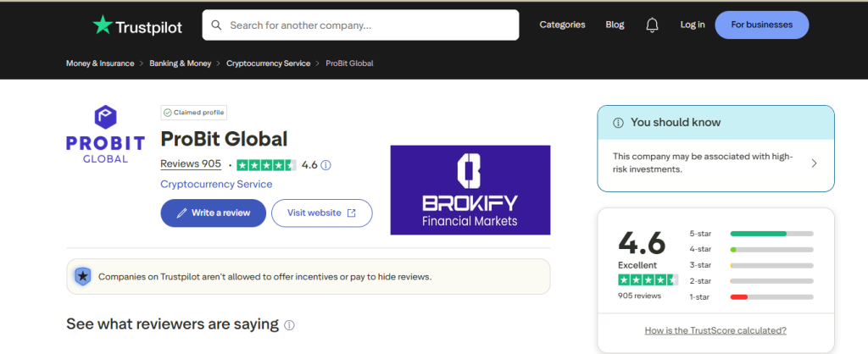Viewport: 868px width, 354px height.
Task: Click into Search for another company field
Action: pyautogui.click(x=360, y=25)
